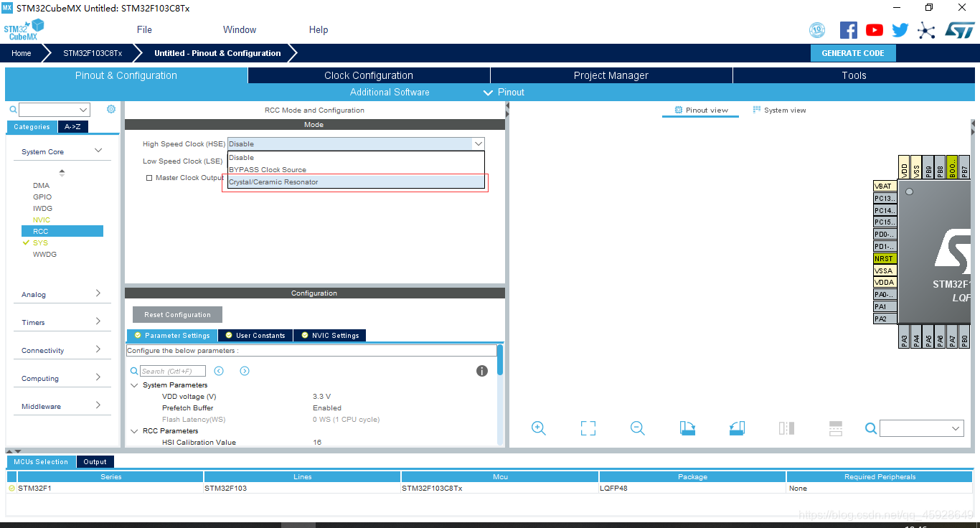This screenshot has width=980, height=528.
Task: Choose BYPASS Clock Source option
Action: click(x=356, y=169)
